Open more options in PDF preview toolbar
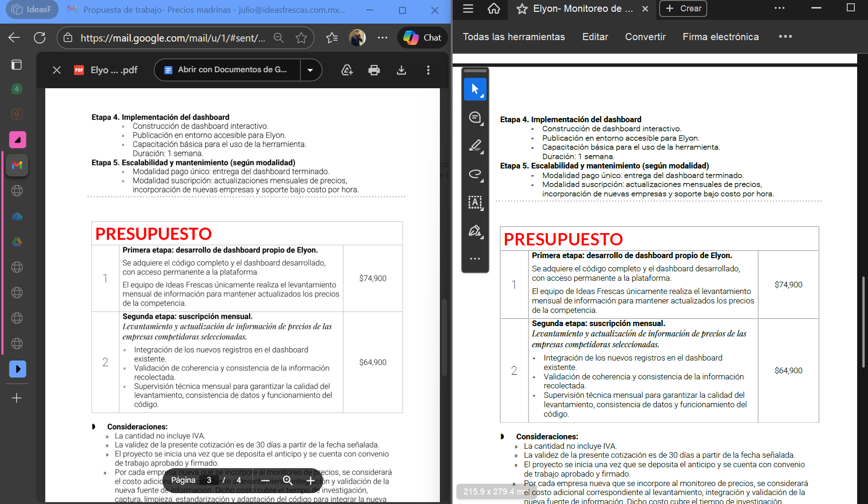 click(428, 70)
